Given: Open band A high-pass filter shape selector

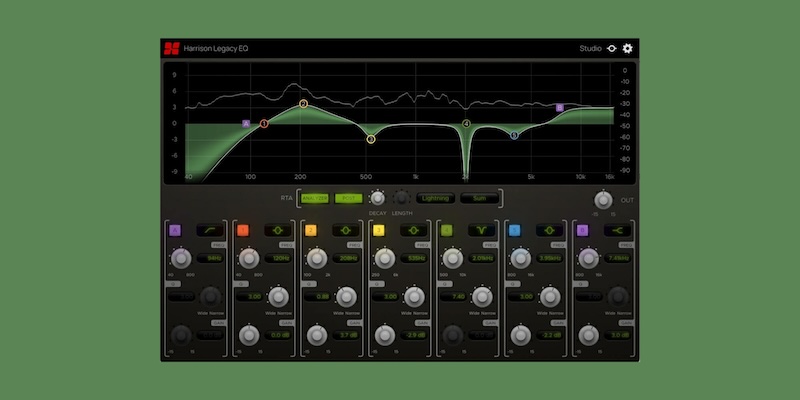Looking at the screenshot, I should (210, 231).
